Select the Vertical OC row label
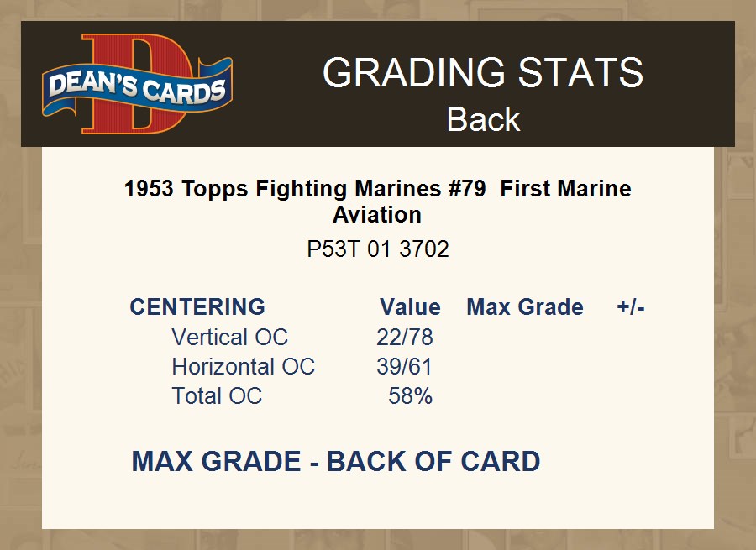Viewport: 756px width, 550px height. [229, 338]
